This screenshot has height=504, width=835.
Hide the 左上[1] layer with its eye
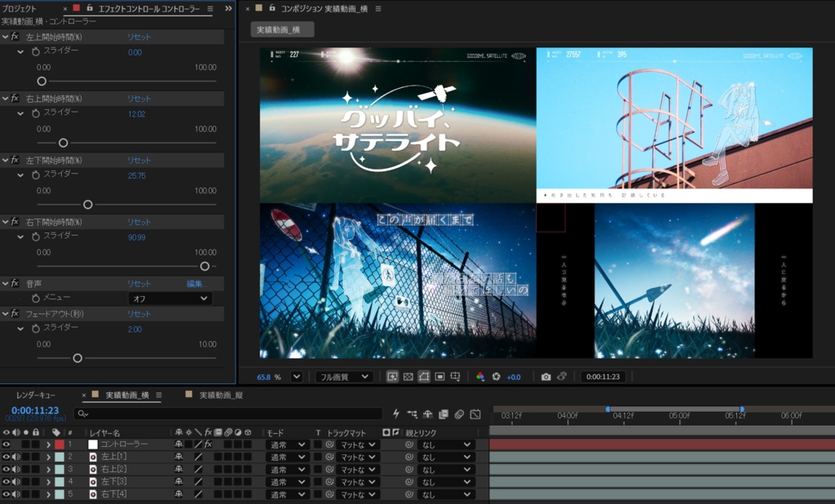click(x=7, y=457)
